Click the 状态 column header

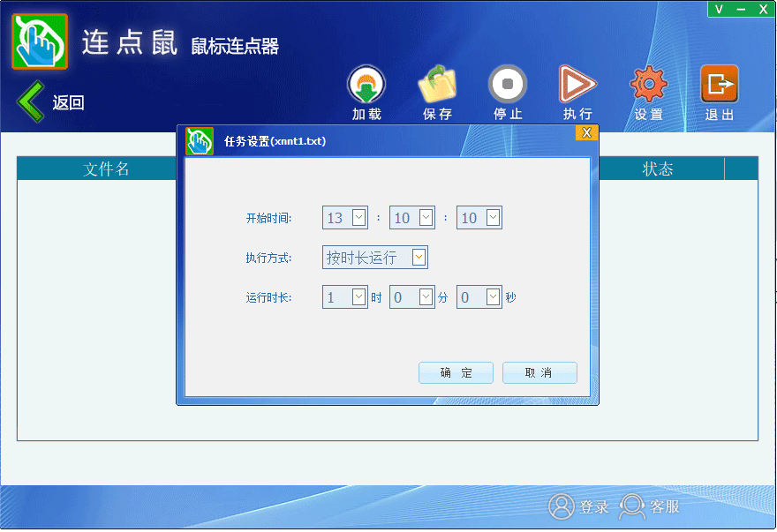click(x=658, y=169)
